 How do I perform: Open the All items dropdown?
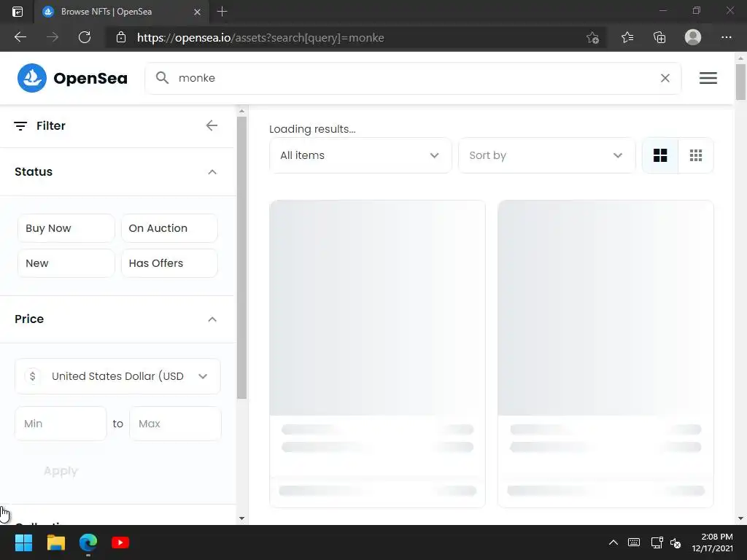(360, 155)
